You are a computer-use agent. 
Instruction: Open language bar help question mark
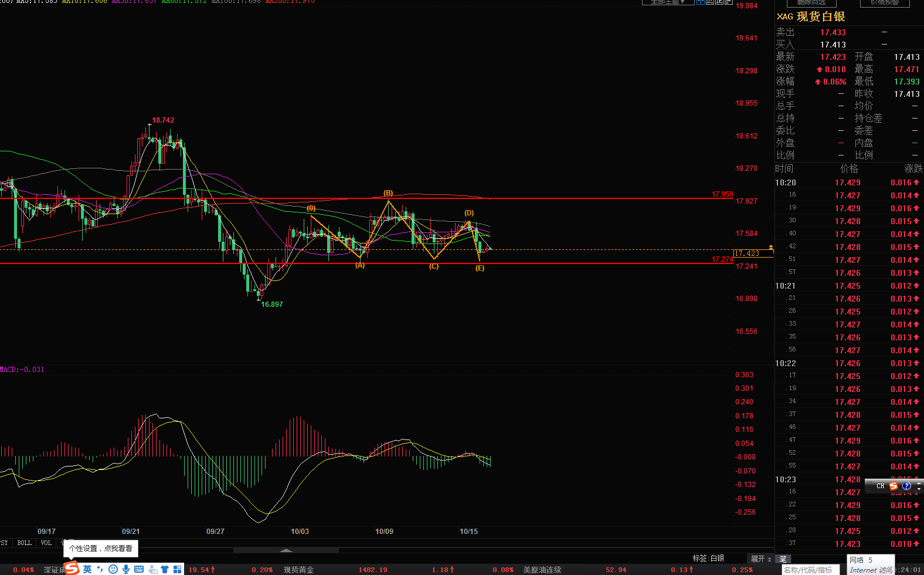906,486
